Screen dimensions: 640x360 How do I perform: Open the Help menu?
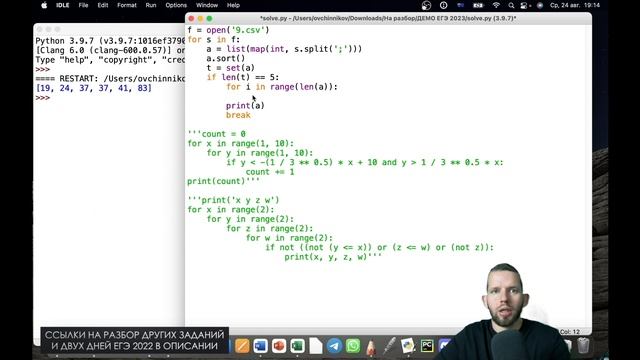point(233,5)
